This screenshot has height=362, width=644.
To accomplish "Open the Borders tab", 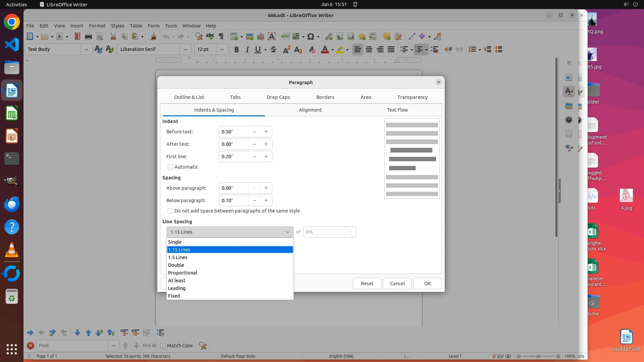I will click(x=325, y=97).
